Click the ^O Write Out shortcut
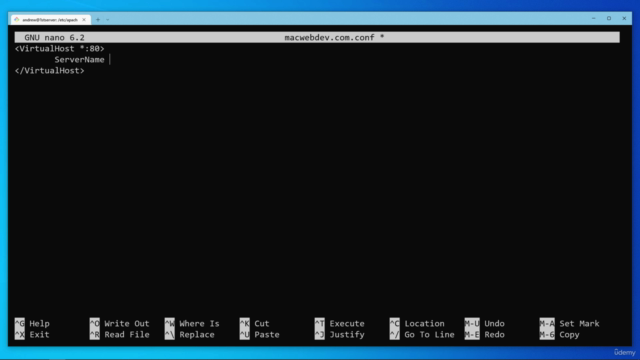 tap(120, 324)
